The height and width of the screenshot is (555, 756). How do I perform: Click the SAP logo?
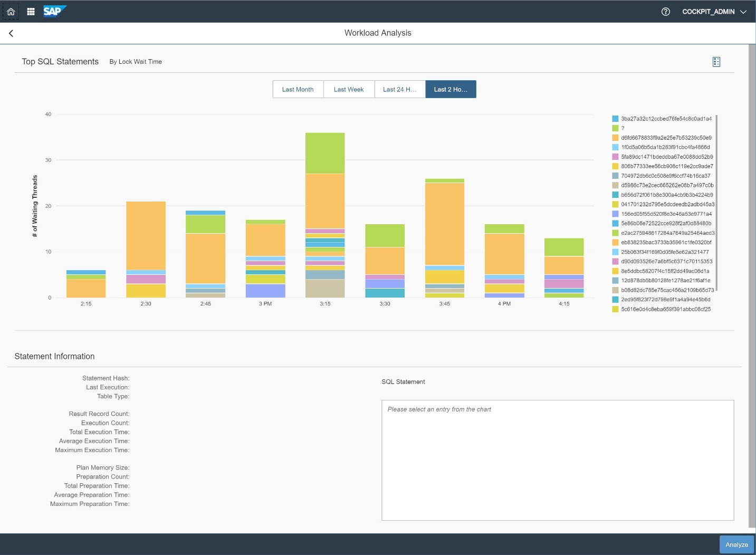54,11
